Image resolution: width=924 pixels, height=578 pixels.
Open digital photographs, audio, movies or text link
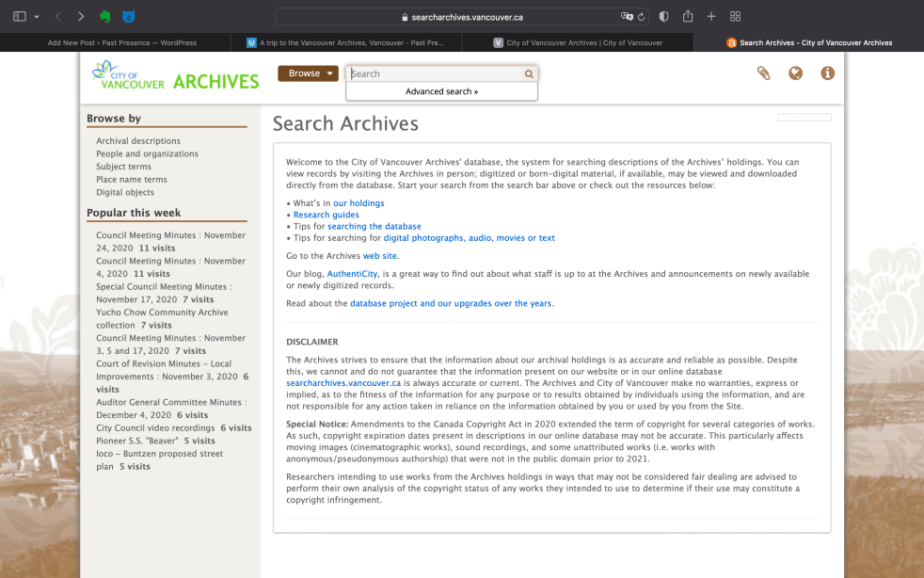[470, 238]
